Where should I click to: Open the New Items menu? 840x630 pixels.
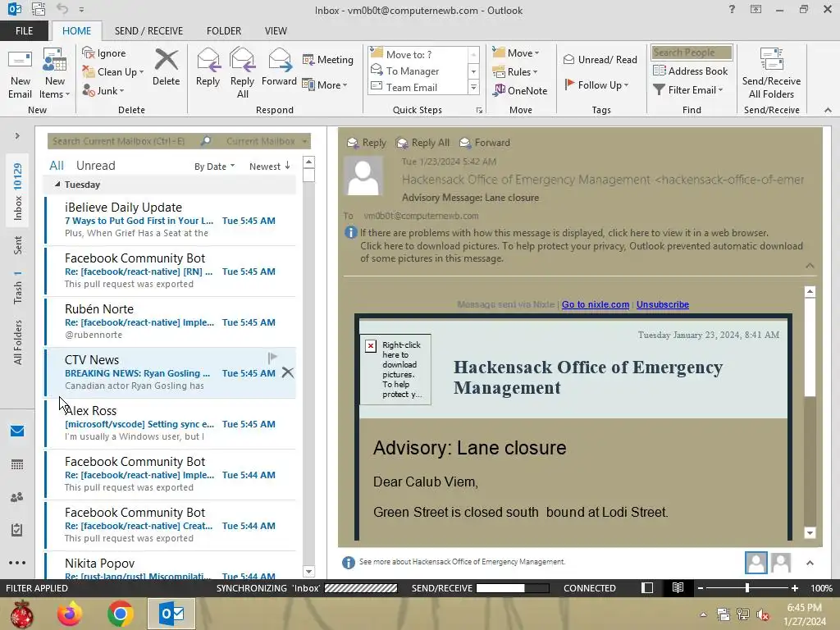coord(55,73)
